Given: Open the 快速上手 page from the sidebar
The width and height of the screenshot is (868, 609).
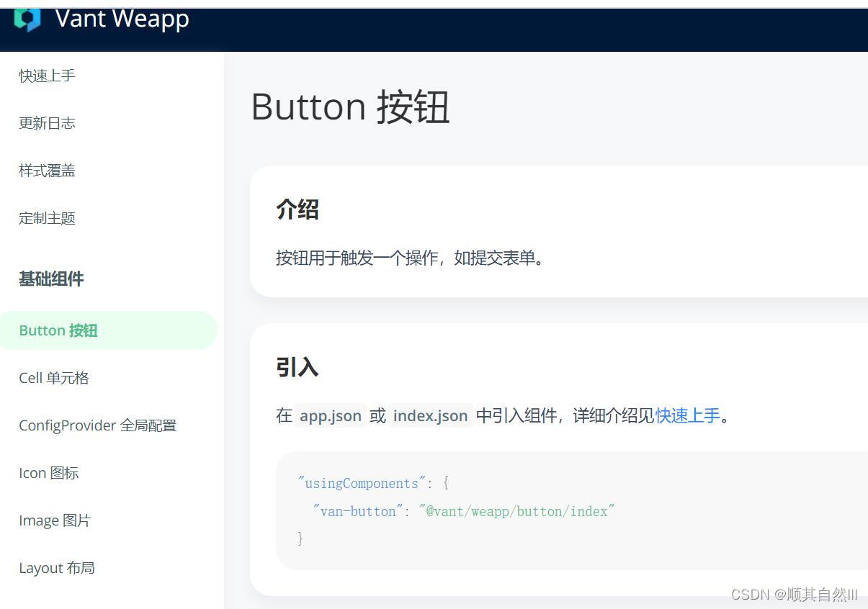Looking at the screenshot, I should [x=46, y=75].
